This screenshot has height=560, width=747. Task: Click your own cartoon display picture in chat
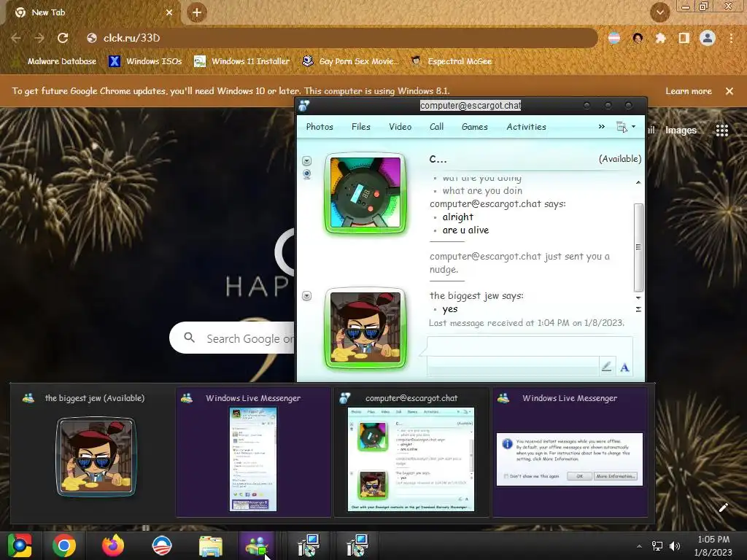pos(365,328)
